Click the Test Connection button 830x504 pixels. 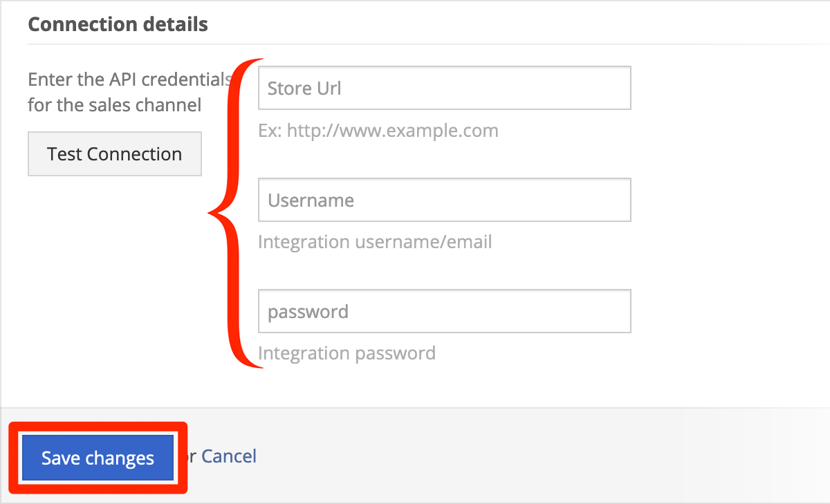click(115, 153)
